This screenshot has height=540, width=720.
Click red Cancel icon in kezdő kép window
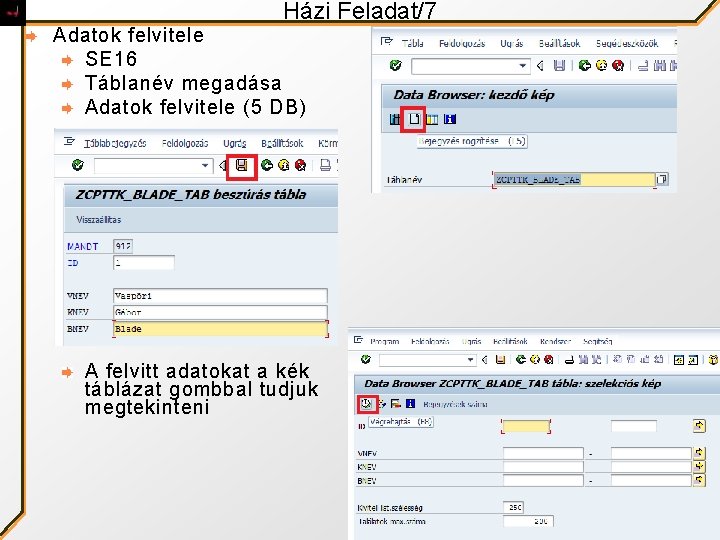tap(618, 66)
